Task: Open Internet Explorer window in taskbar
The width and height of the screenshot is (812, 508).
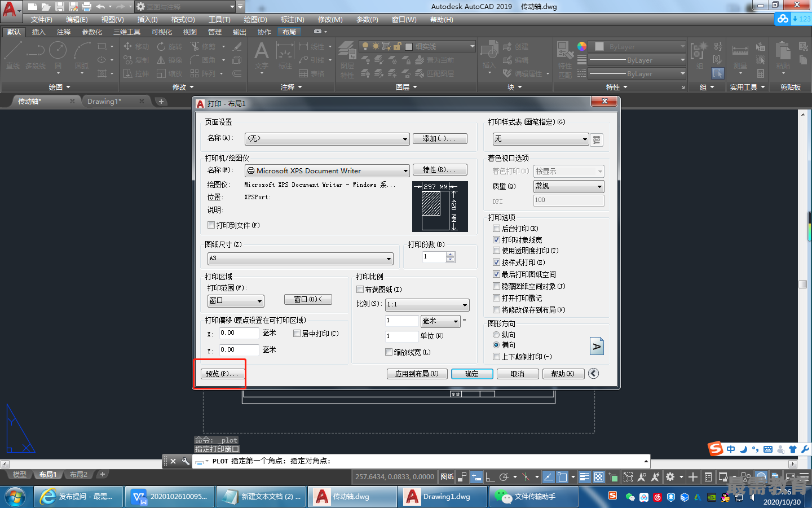Action: point(78,497)
